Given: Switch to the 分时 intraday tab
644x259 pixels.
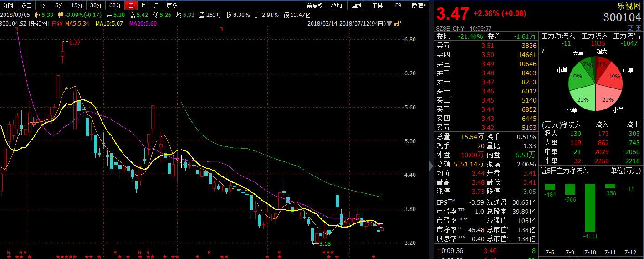Looking at the screenshot, I should [8, 5].
